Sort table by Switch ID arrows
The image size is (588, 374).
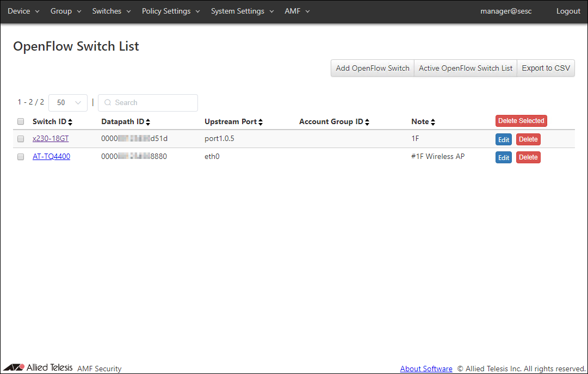pyautogui.click(x=70, y=122)
